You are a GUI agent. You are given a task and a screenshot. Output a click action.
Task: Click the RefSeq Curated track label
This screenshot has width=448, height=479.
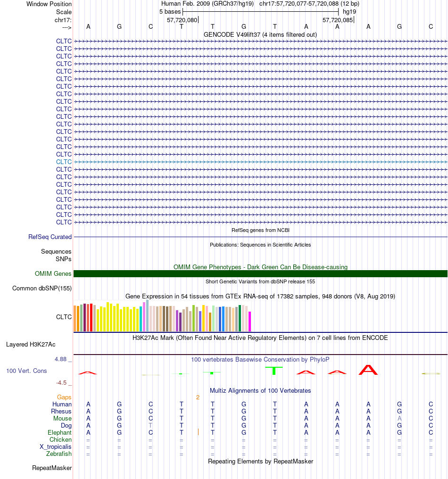tap(50, 237)
